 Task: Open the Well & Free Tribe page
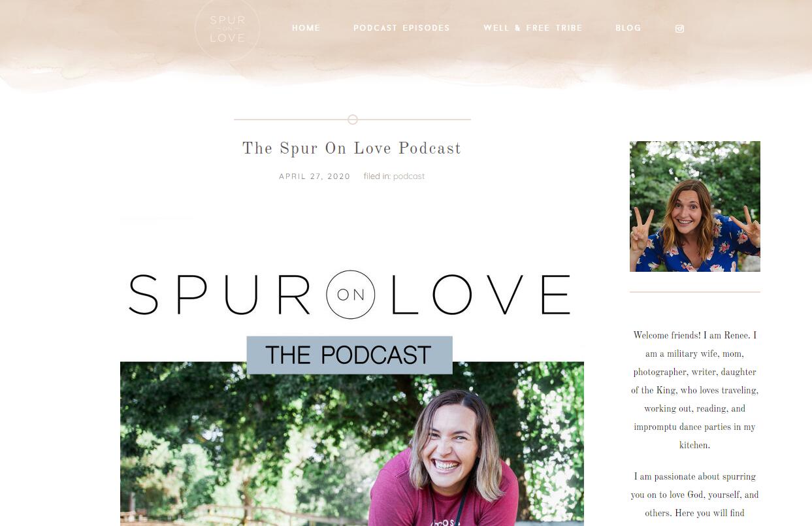(x=533, y=28)
